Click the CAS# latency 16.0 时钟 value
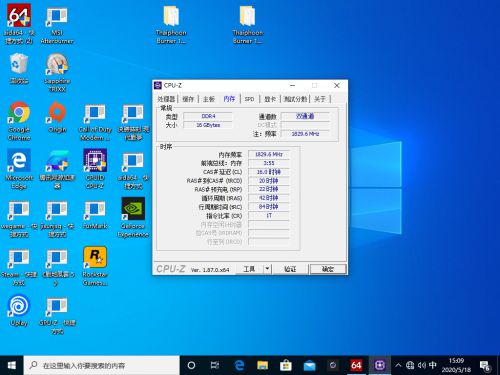 [x=269, y=172]
